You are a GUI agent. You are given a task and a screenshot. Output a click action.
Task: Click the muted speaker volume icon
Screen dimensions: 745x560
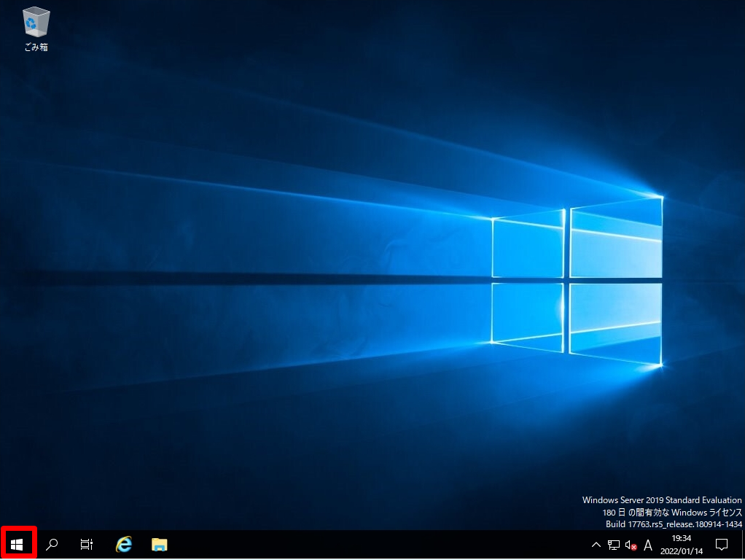point(631,545)
